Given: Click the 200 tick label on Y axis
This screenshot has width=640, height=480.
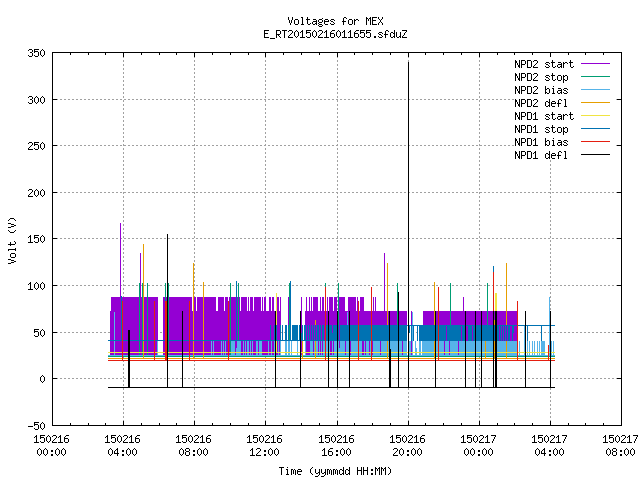Looking at the screenshot, I should 36,193.
